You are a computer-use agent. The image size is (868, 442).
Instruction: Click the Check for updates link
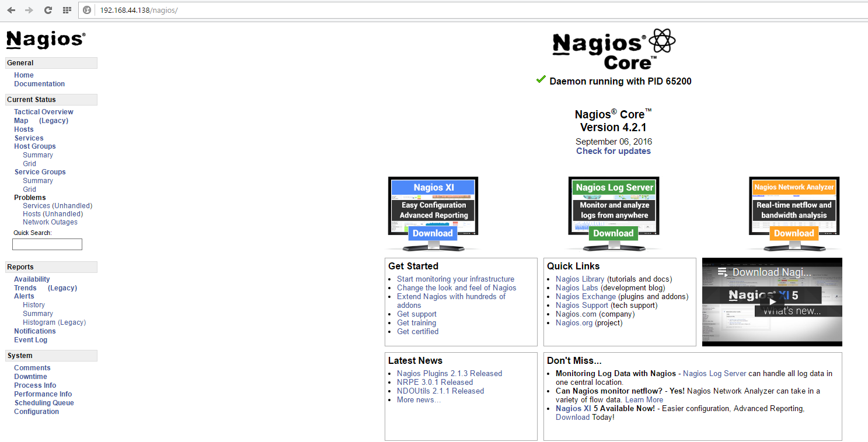(613, 150)
